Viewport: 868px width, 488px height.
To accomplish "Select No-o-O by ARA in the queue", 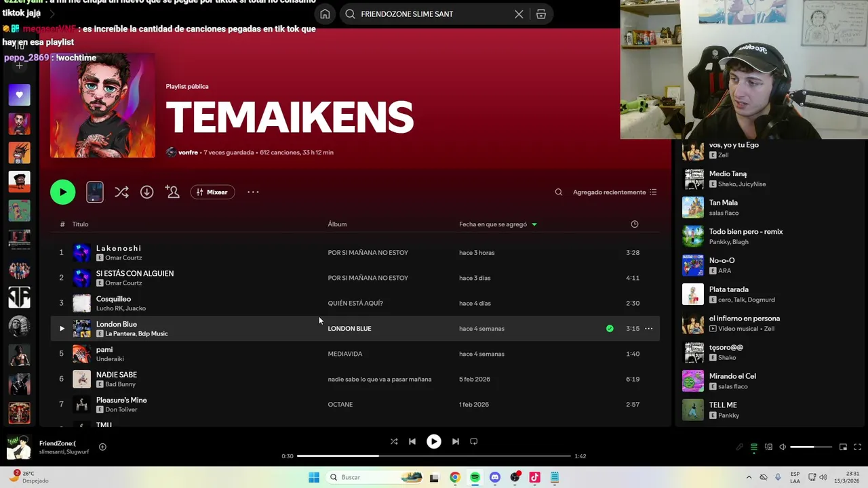I will tap(770, 265).
